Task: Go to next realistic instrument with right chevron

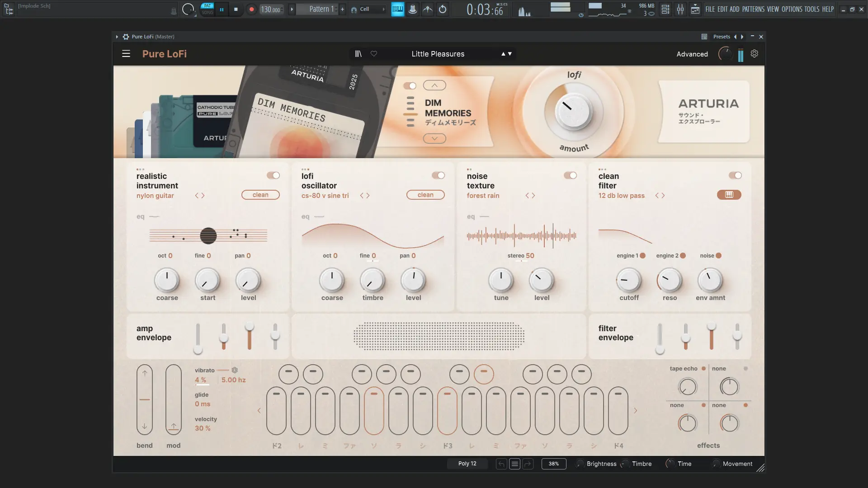Action: pos(203,196)
